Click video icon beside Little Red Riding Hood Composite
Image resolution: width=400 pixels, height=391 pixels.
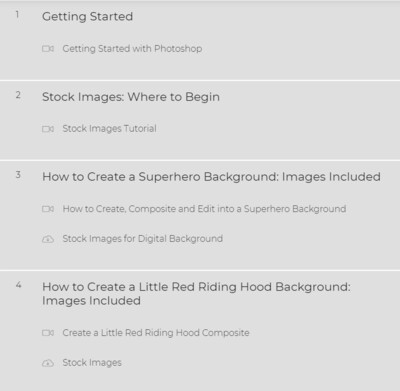tap(48, 333)
